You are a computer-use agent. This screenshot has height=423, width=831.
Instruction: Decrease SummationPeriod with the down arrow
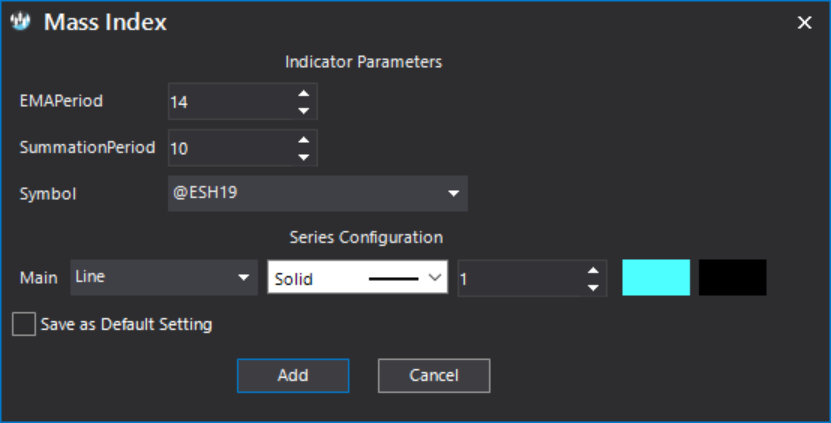[x=304, y=157]
